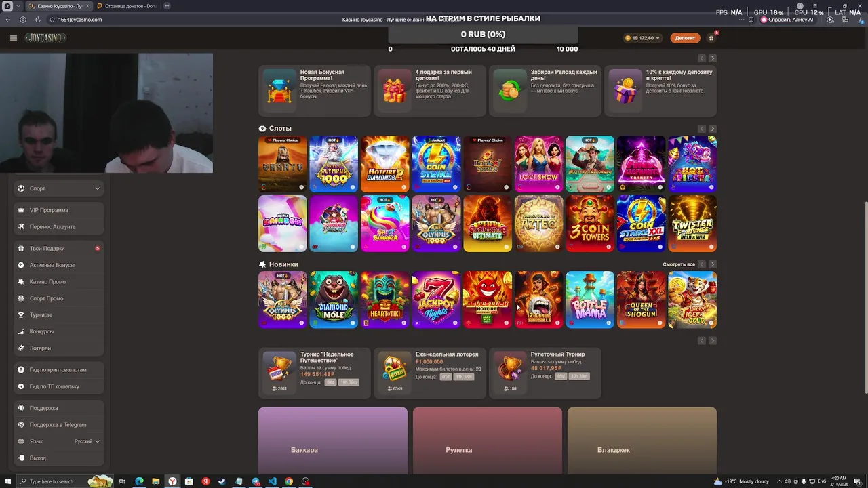This screenshot has height=488, width=868.
Task: Open Забирай Релоад каждый день card
Action: [545, 90]
